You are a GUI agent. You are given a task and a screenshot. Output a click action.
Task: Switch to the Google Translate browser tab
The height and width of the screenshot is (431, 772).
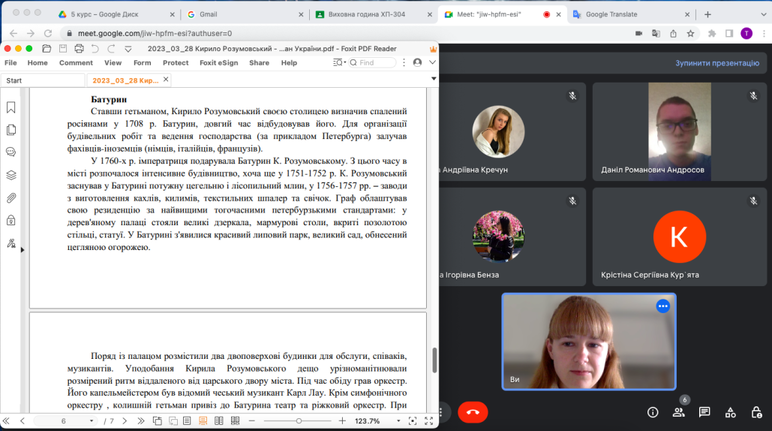pyautogui.click(x=610, y=15)
